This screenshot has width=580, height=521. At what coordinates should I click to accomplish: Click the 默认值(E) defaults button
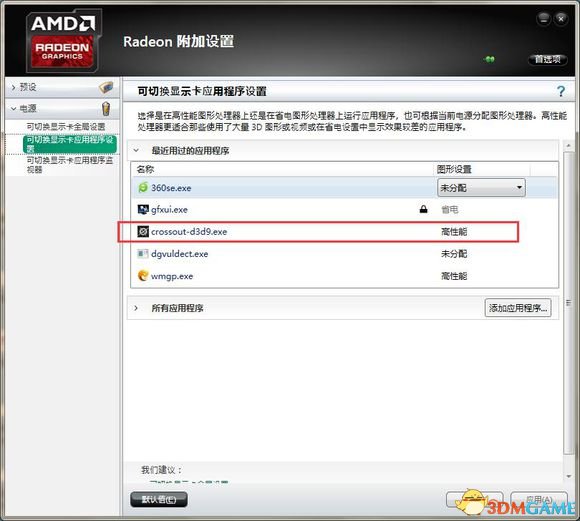click(x=159, y=500)
